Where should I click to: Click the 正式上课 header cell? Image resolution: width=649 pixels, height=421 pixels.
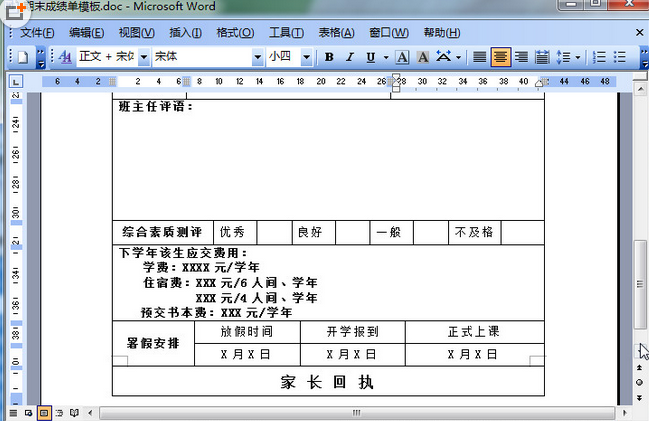pos(474,332)
